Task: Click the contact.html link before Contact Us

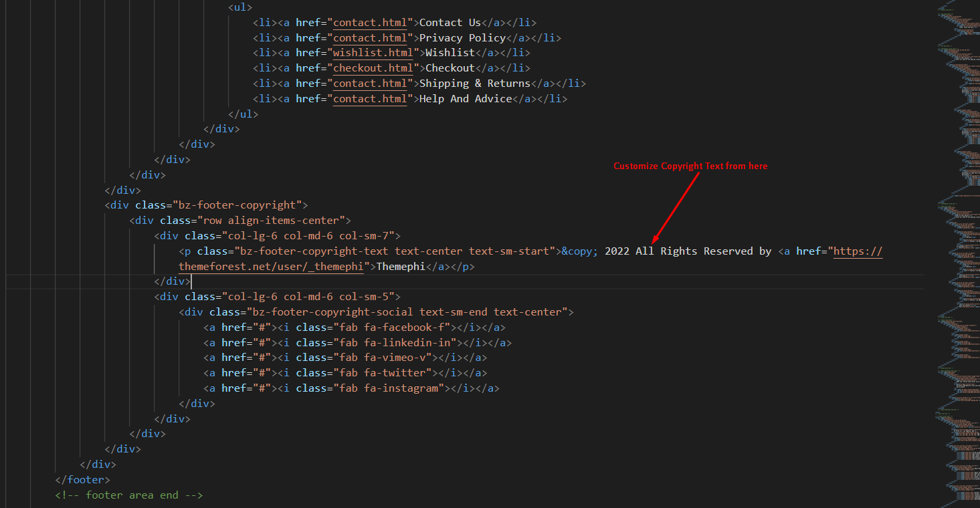Action: tap(370, 23)
